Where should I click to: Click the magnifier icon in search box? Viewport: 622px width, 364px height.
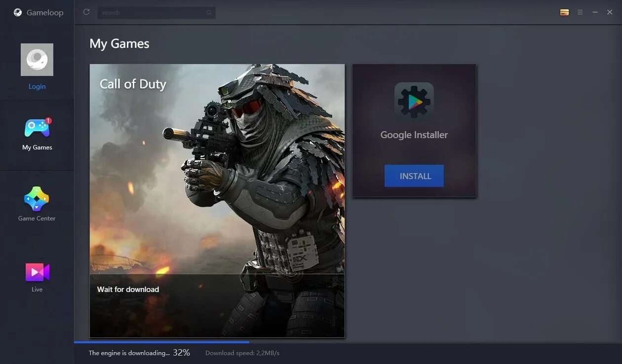click(209, 12)
